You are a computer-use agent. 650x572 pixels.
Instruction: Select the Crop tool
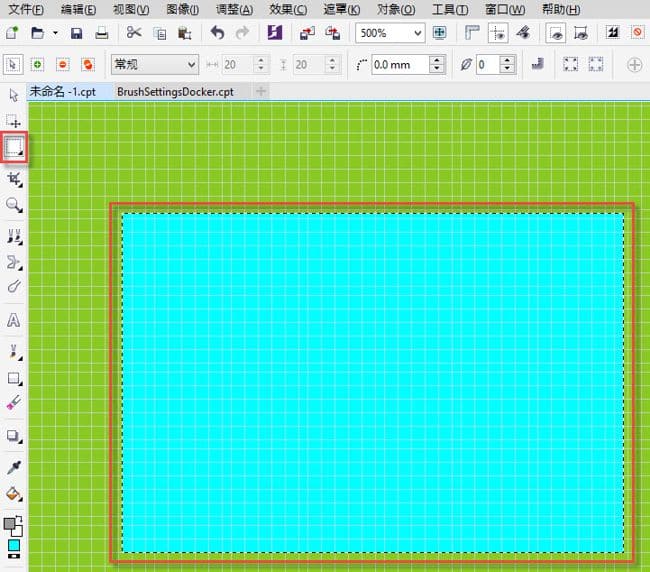tap(14, 178)
